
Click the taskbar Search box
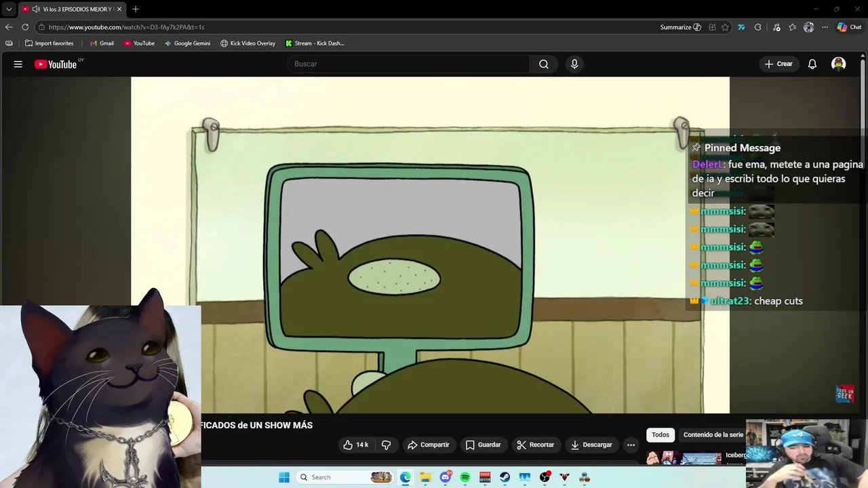tap(344, 477)
